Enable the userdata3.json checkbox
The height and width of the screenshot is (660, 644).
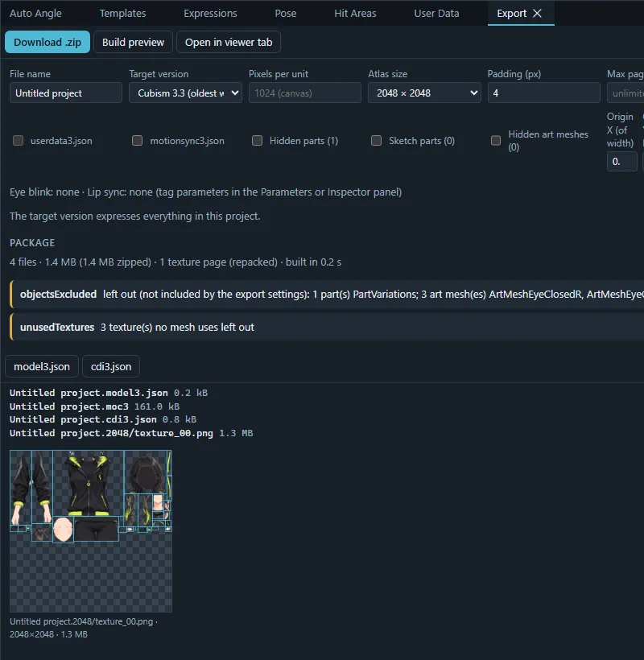18,141
